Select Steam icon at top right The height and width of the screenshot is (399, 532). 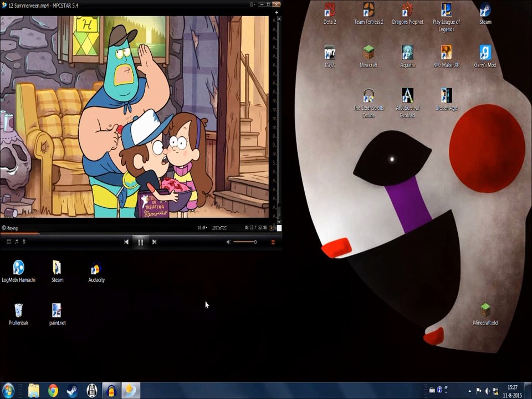485,14
